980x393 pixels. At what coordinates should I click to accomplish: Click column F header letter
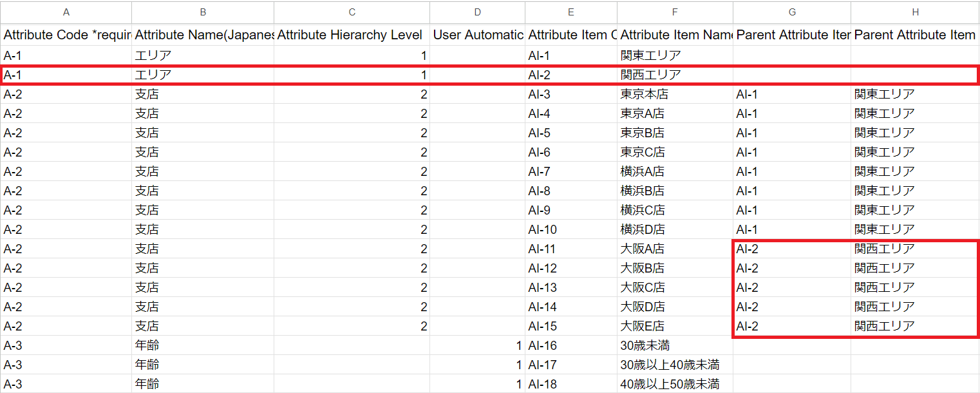674,12
